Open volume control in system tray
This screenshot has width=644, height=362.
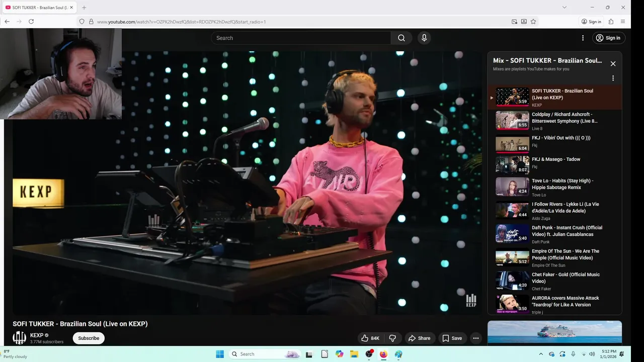pos(592,354)
